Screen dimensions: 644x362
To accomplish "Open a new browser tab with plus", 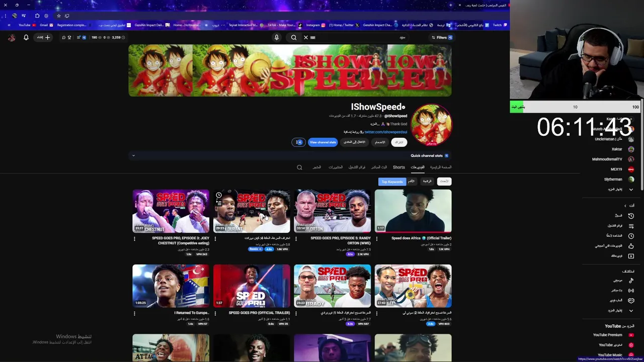I will point(451,5).
